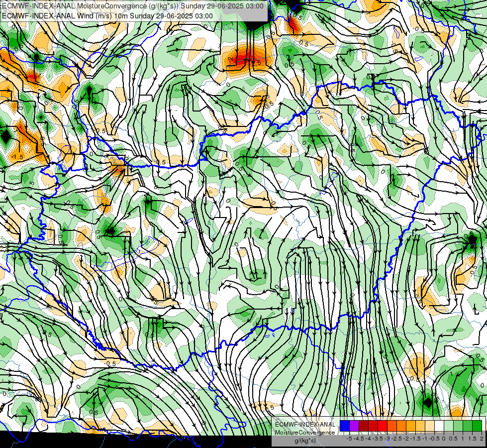The image size is (487, 448).
Task: Pick the legend swatch between -2 and -1.5
Action: [x=411, y=426]
